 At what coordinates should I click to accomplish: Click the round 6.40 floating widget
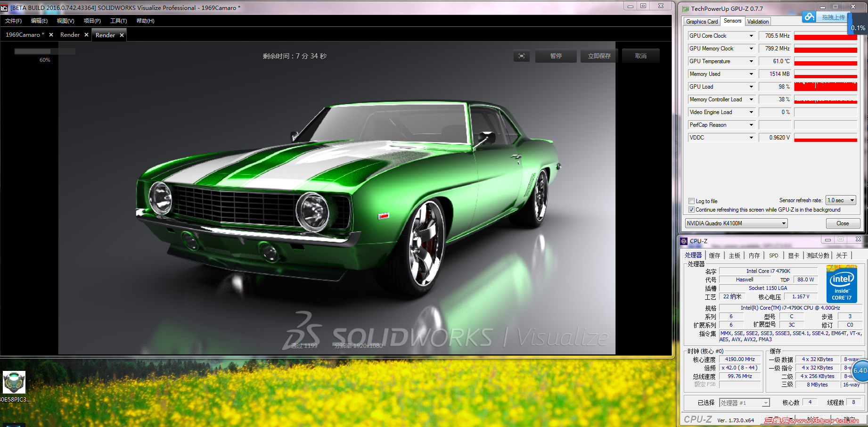pyautogui.click(x=860, y=370)
